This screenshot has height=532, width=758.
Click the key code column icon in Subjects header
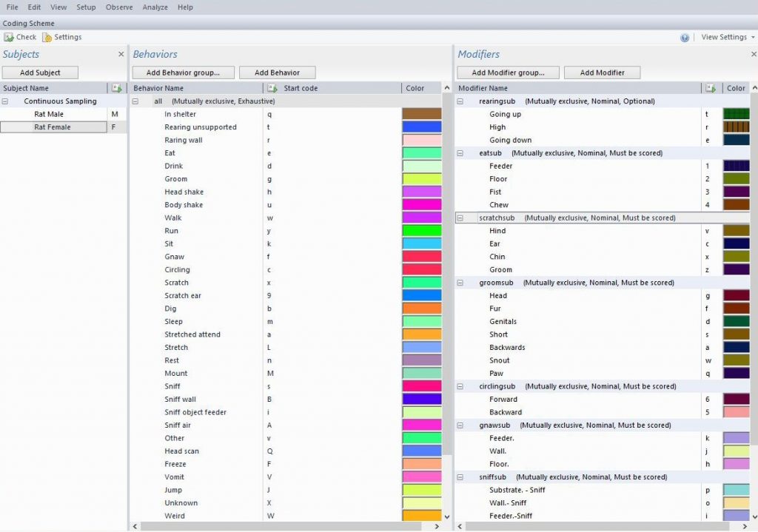(x=116, y=88)
